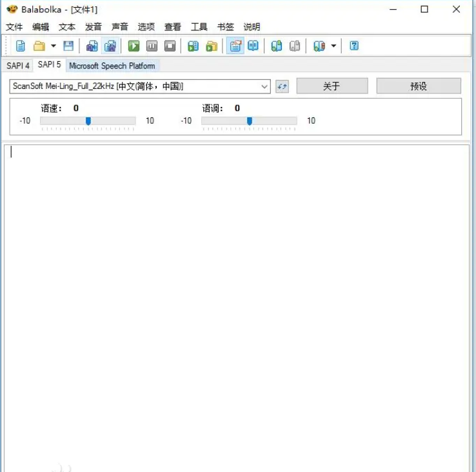Open the 查看 menu

173,27
